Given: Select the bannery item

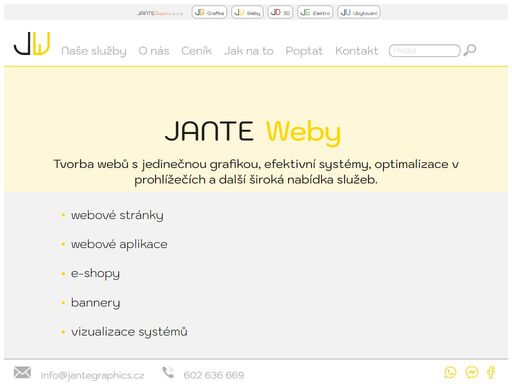Looking at the screenshot, I should (x=95, y=303).
